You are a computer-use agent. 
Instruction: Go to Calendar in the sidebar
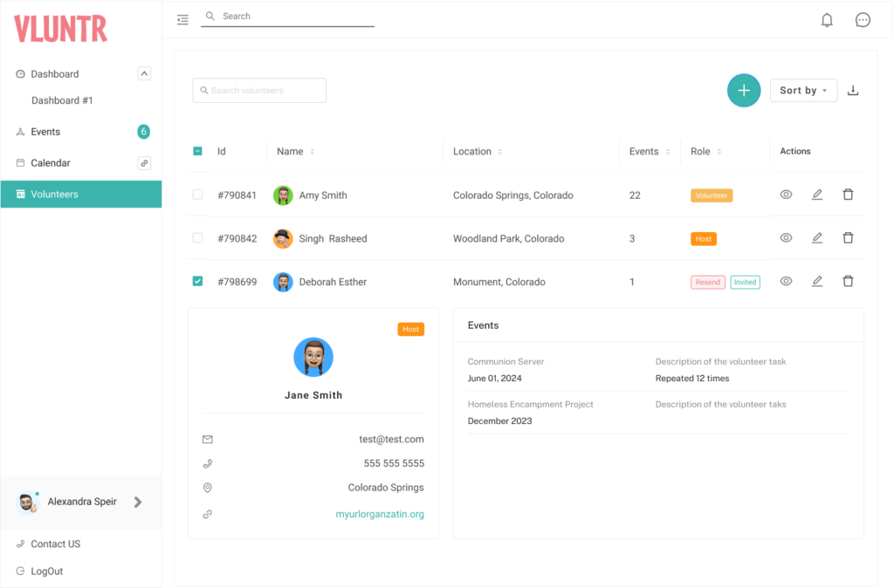[x=51, y=163]
